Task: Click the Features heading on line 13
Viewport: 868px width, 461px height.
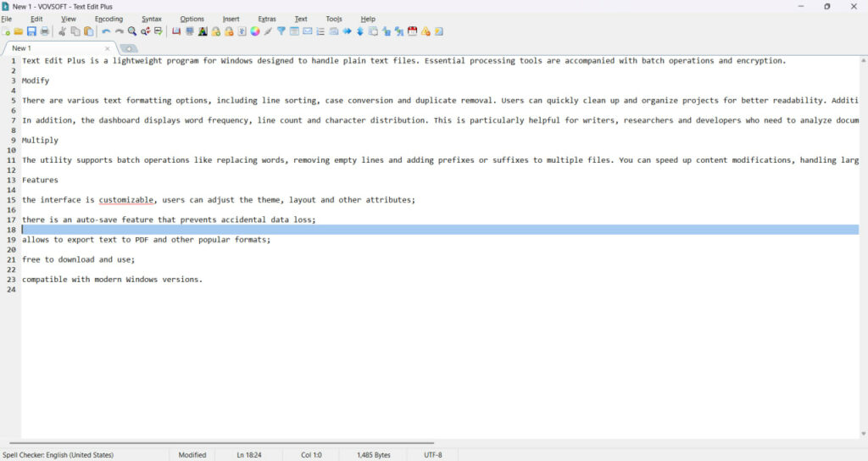Action: click(x=40, y=181)
